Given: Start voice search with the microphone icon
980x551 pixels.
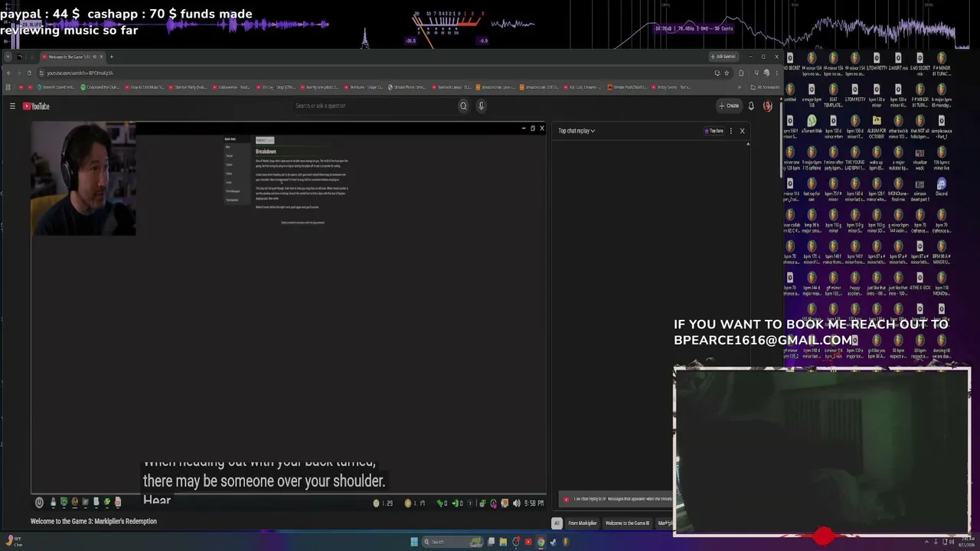Looking at the screenshot, I should pos(481,106).
